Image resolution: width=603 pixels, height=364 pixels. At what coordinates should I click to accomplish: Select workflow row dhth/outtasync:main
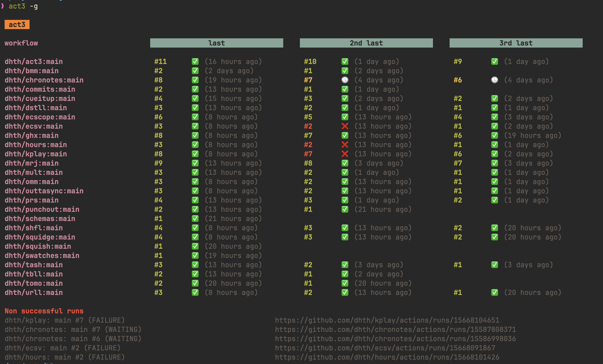(44, 191)
